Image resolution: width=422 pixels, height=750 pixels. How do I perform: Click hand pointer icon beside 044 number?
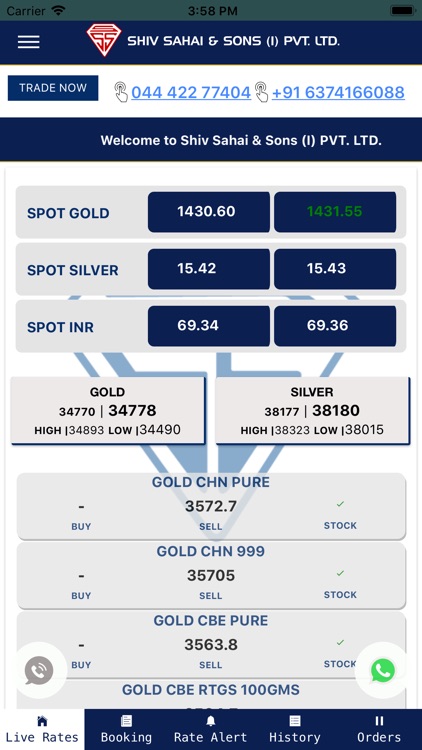pos(122,92)
